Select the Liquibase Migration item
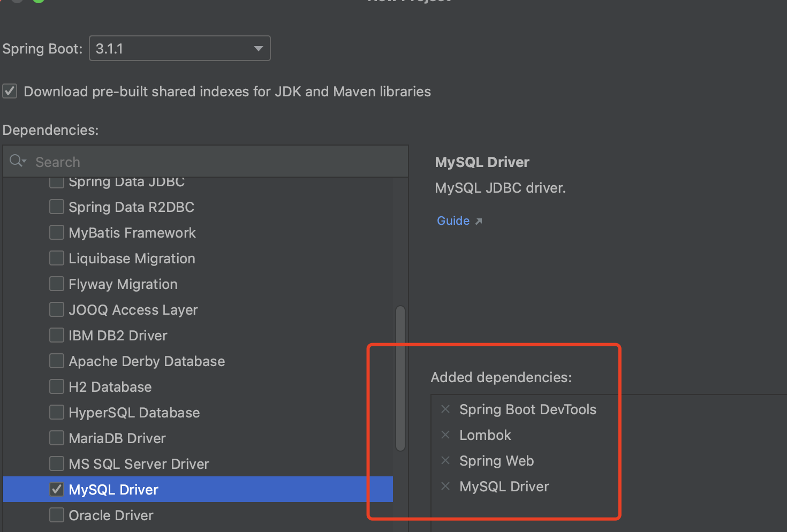This screenshot has width=787, height=532. (132, 259)
